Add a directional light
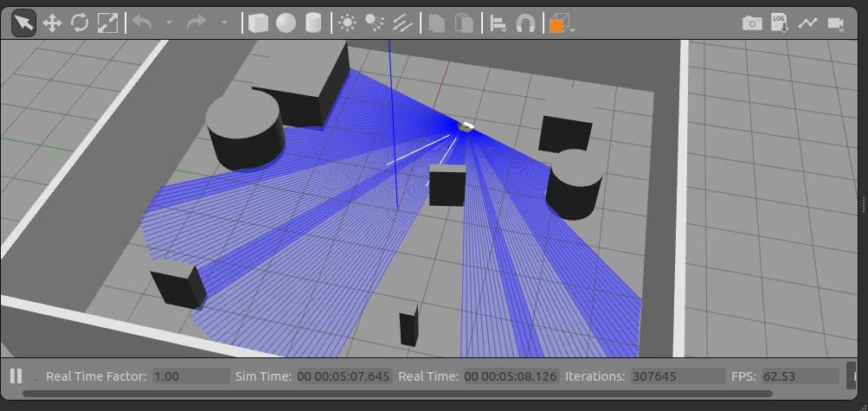Viewport: 868px width, 411px height. point(402,23)
